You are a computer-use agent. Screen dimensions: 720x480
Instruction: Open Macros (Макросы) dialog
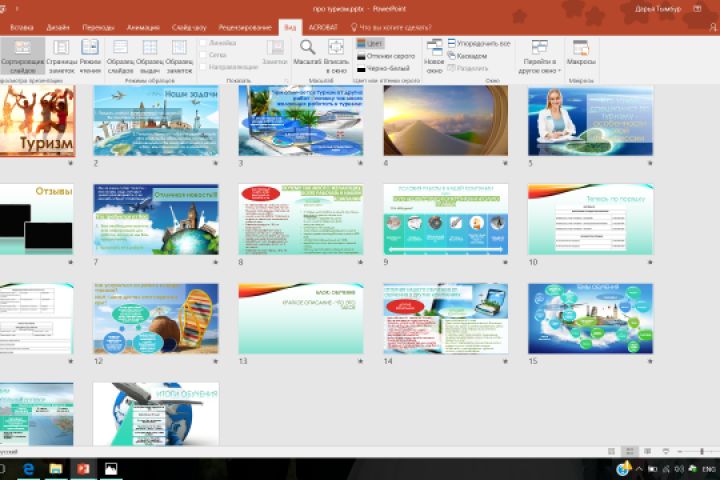click(581, 52)
